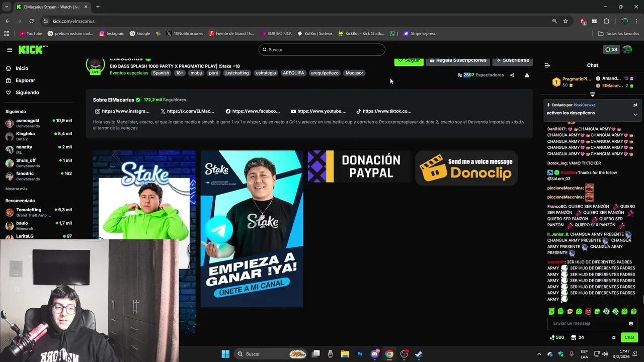The width and height of the screenshot is (644, 362).
Task: Open Eventos especiales category link
Action: click(129, 73)
